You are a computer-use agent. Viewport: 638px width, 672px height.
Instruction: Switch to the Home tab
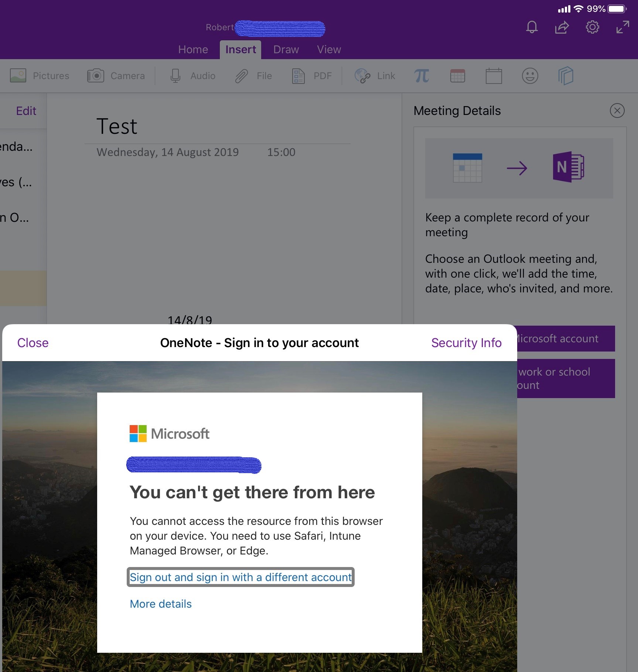coord(193,50)
